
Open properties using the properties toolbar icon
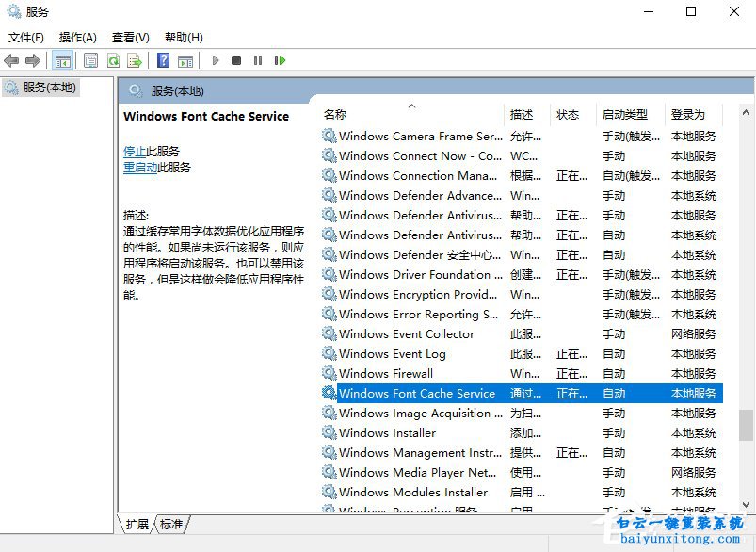coord(89,60)
